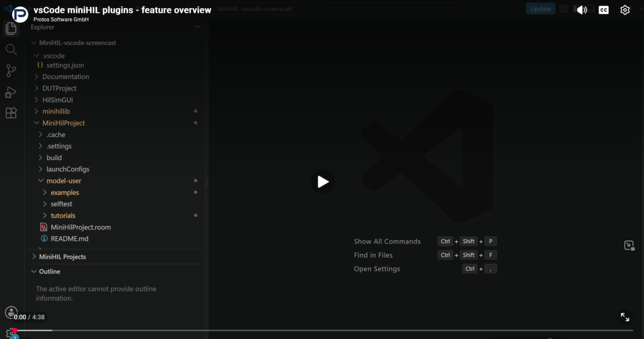Image resolution: width=644 pixels, height=339 pixels.
Task: Click the settings.json file icon
Action: (x=40, y=65)
